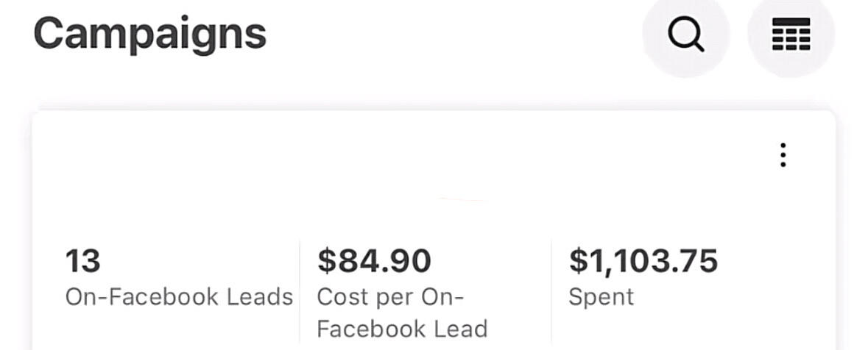This screenshot has height=350, width=868.
Task: Click the dollar sign of $1,103.75
Action: 579,261
